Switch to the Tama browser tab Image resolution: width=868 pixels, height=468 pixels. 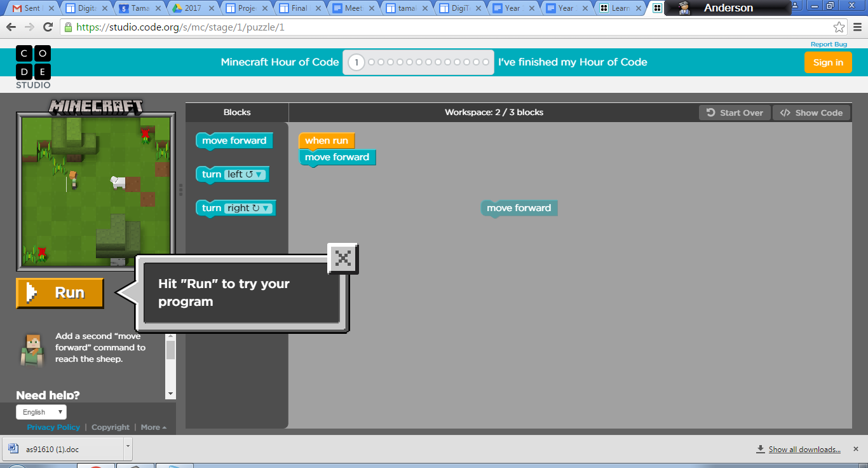pyautogui.click(x=140, y=8)
